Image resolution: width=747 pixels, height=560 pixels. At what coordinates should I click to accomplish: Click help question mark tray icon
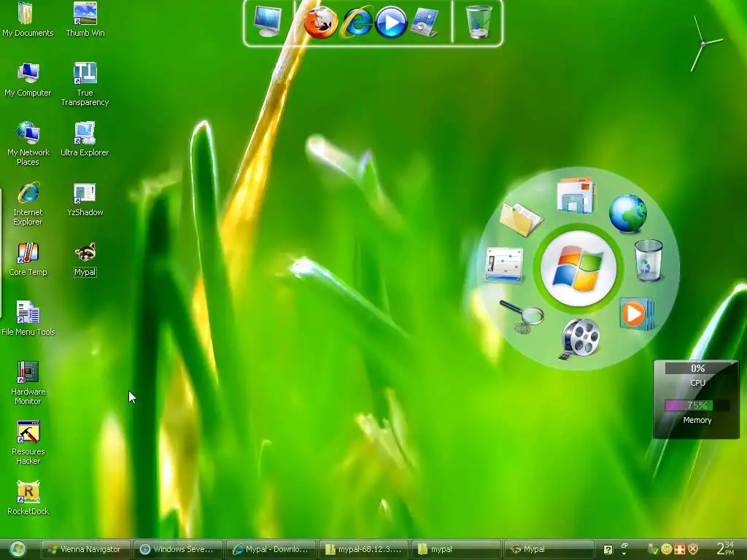tap(608, 550)
